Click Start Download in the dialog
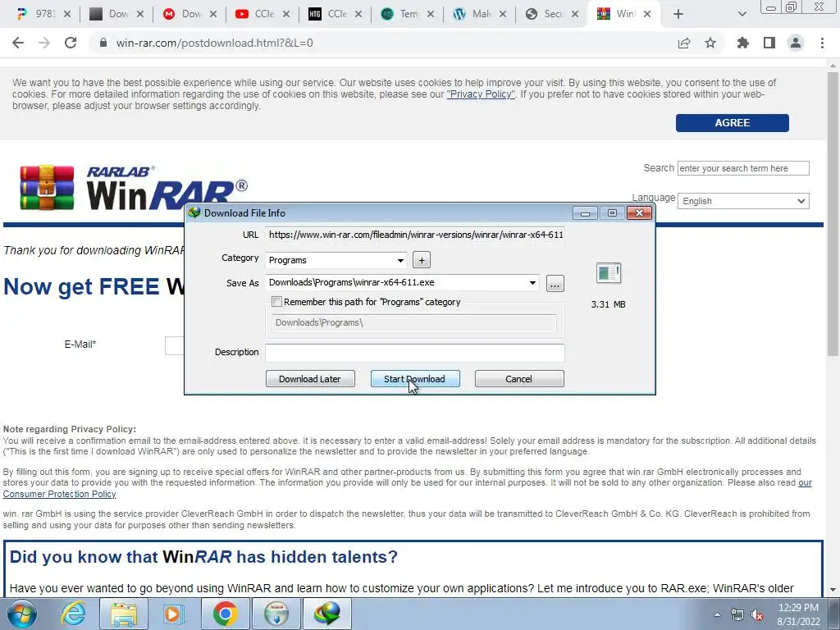840x630 pixels. point(415,379)
